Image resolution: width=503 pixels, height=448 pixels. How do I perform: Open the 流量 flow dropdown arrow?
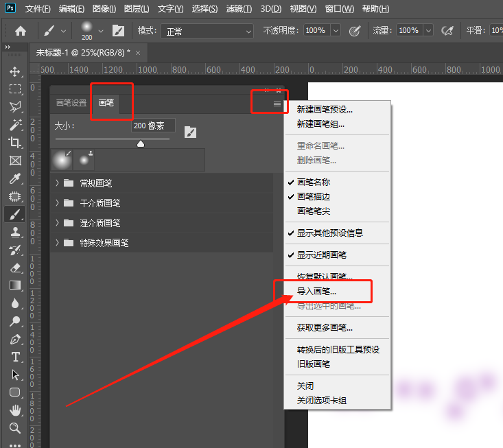(428, 31)
